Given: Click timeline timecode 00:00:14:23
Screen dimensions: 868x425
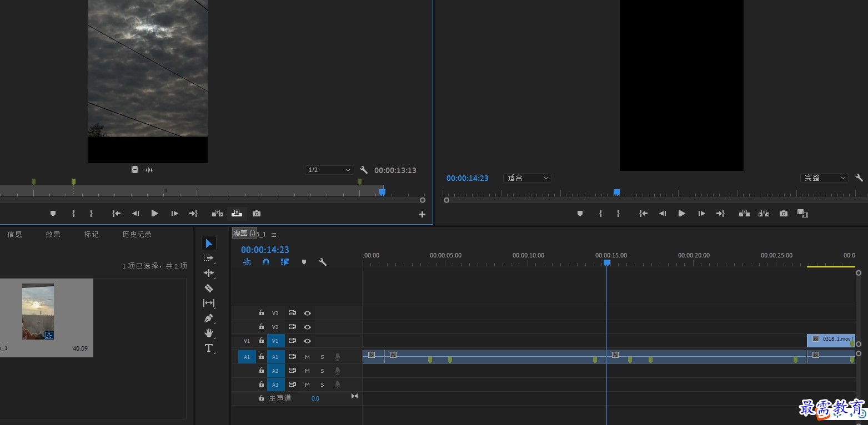Looking at the screenshot, I should (265, 250).
